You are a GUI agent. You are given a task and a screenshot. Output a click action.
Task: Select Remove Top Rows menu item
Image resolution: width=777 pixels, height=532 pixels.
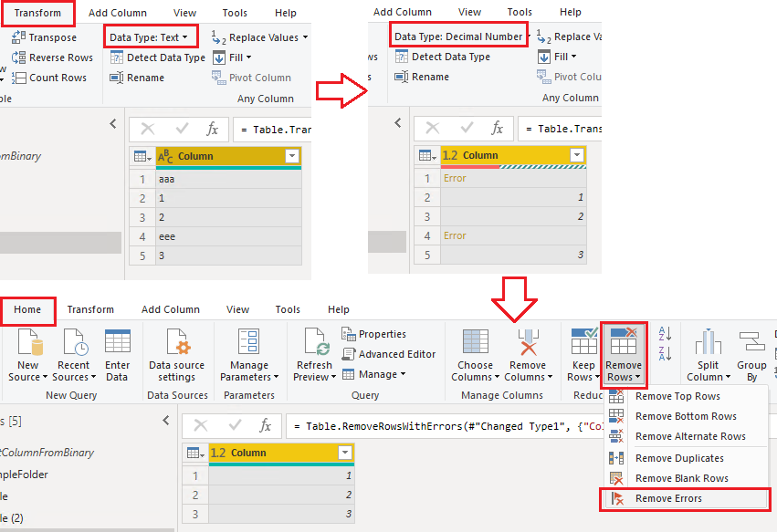686,396
